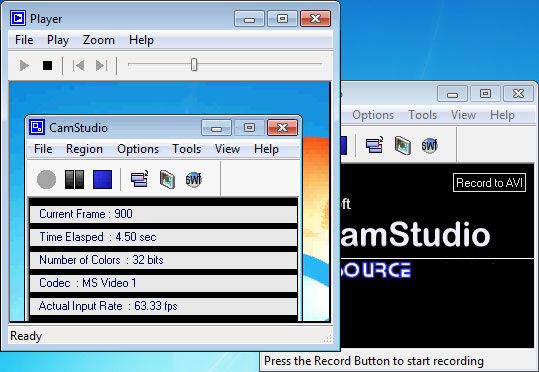The height and width of the screenshot is (372, 539).
Task: Click the screen annotations icon in the background CamStudio
Action: tap(403, 145)
